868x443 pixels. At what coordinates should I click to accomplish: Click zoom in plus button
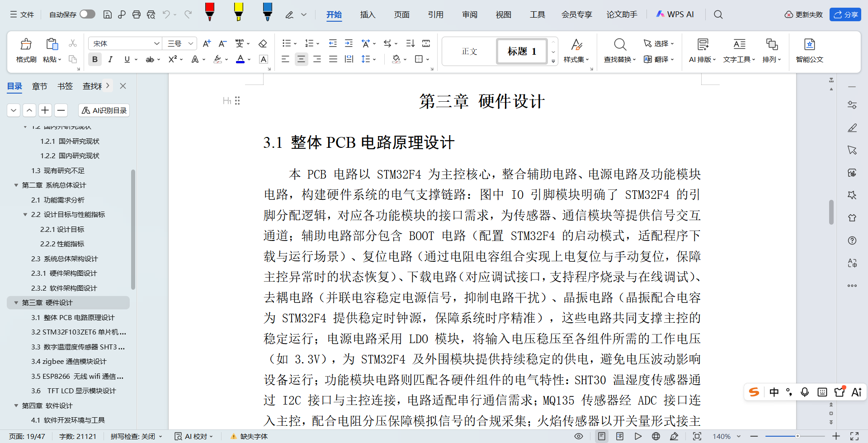click(x=836, y=436)
